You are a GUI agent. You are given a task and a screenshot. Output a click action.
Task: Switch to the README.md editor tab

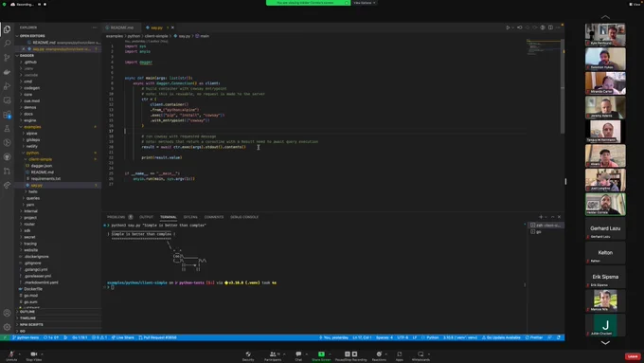[x=120, y=27]
